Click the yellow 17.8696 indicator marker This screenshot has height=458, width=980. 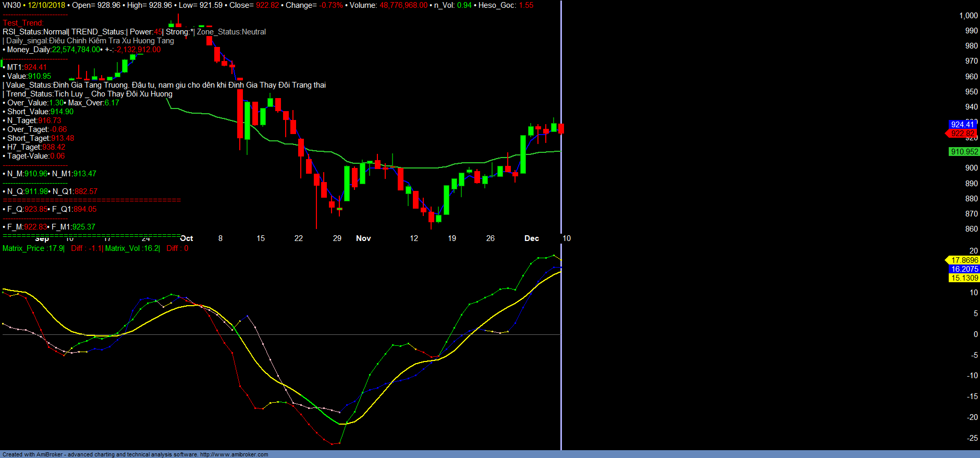(x=964, y=260)
